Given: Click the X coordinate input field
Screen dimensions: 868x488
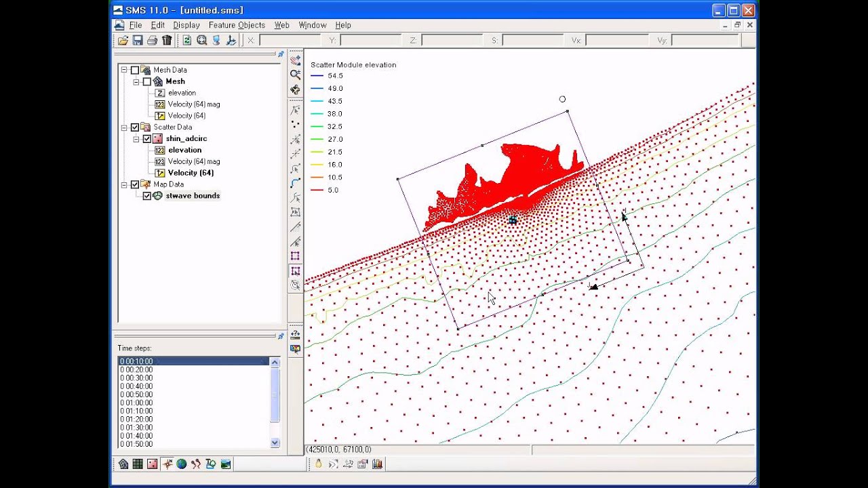Looking at the screenshot, I should click(290, 41).
